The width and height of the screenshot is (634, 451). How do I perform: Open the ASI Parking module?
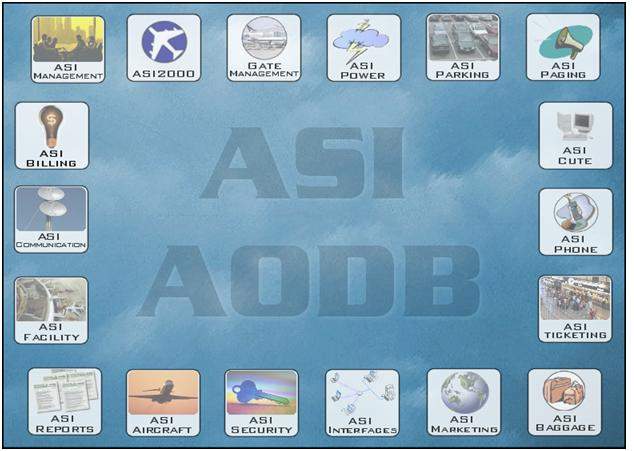click(x=463, y=47)
